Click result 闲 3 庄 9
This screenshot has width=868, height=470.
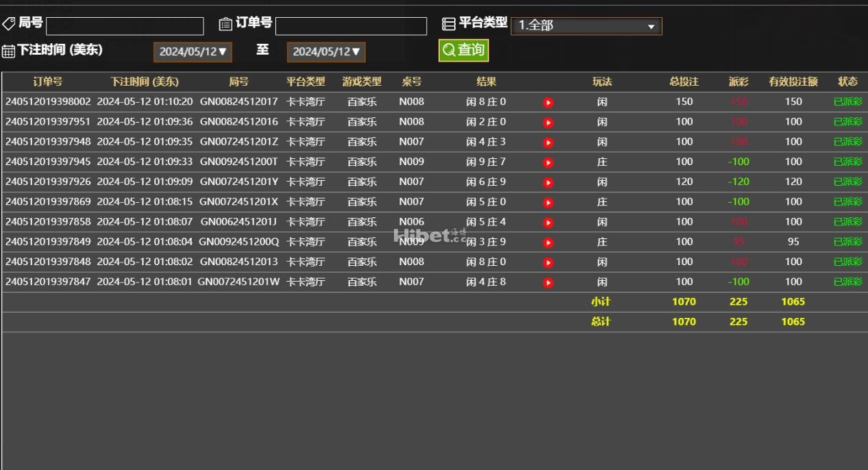point(486,242)
